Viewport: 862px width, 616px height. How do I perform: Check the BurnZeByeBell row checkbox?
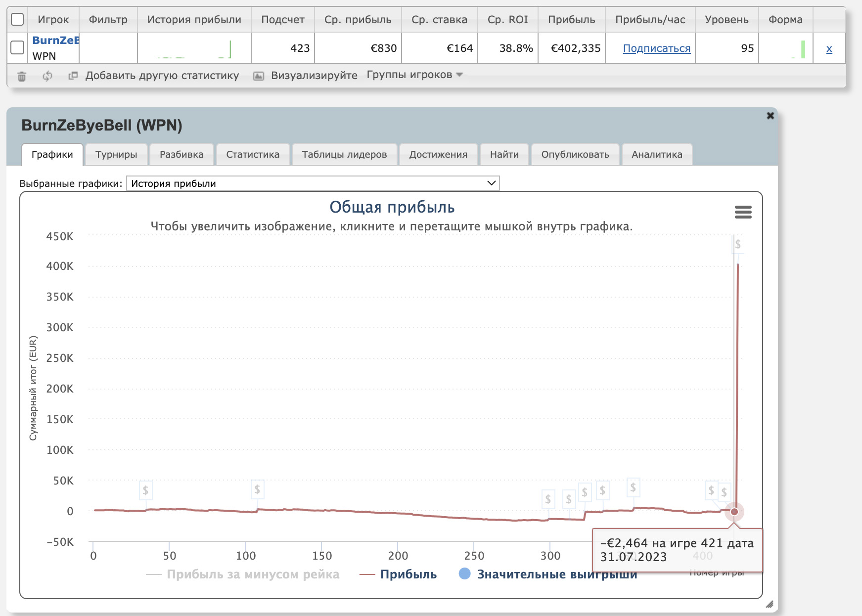[17, 47]
